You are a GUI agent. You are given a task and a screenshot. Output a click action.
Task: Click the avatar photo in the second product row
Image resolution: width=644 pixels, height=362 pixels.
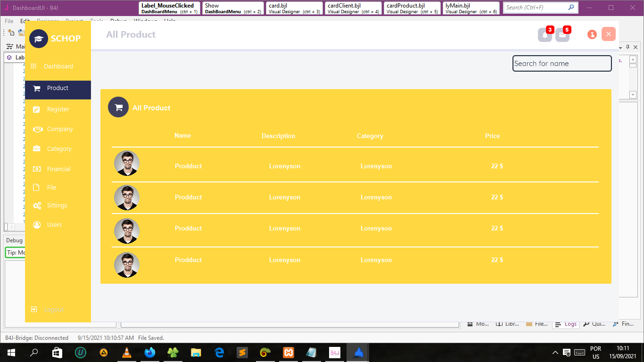click(x=127, y=197)
